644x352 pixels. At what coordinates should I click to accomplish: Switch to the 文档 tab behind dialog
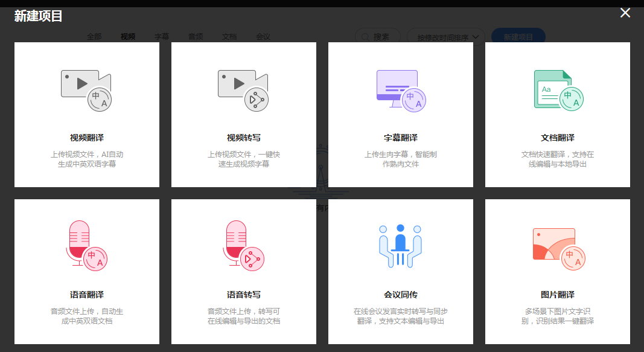pos(229,37)
